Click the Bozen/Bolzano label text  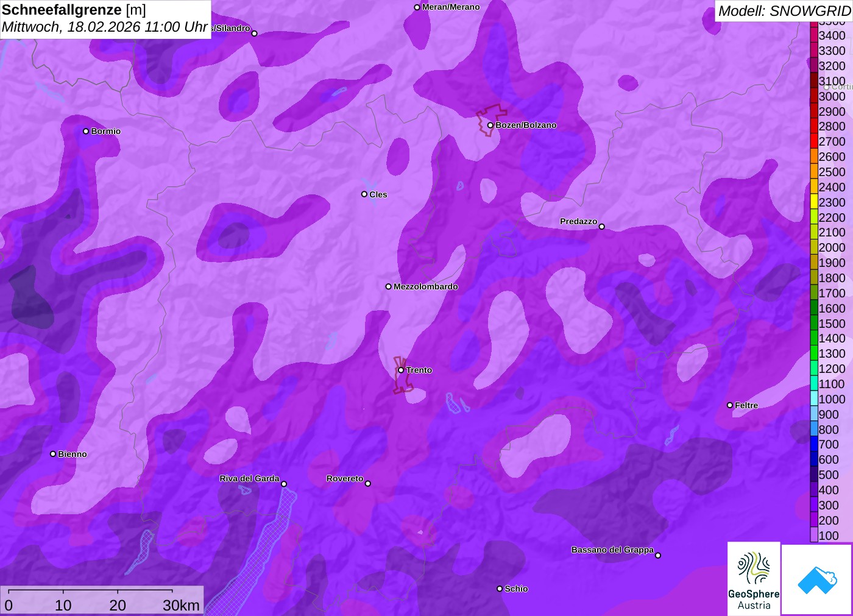(526, 125)
